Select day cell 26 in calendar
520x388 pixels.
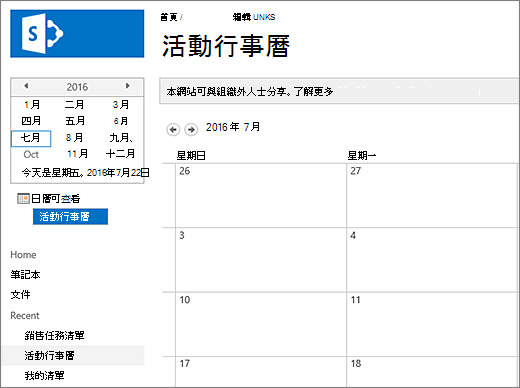[x=261, y=195]
